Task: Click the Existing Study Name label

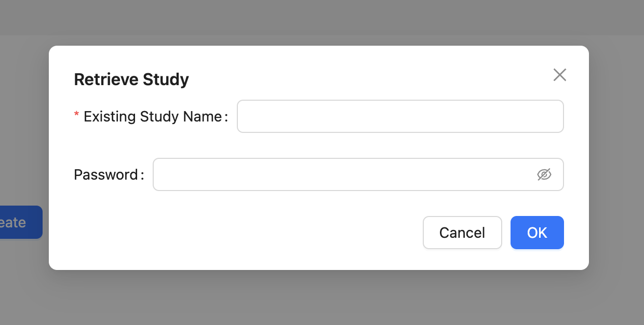Action: [153, 116]
